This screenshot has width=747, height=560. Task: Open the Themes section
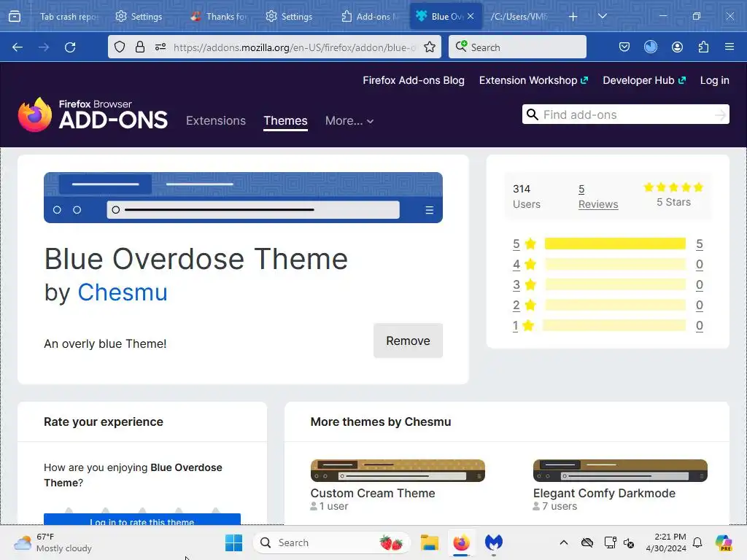(285, 121)
